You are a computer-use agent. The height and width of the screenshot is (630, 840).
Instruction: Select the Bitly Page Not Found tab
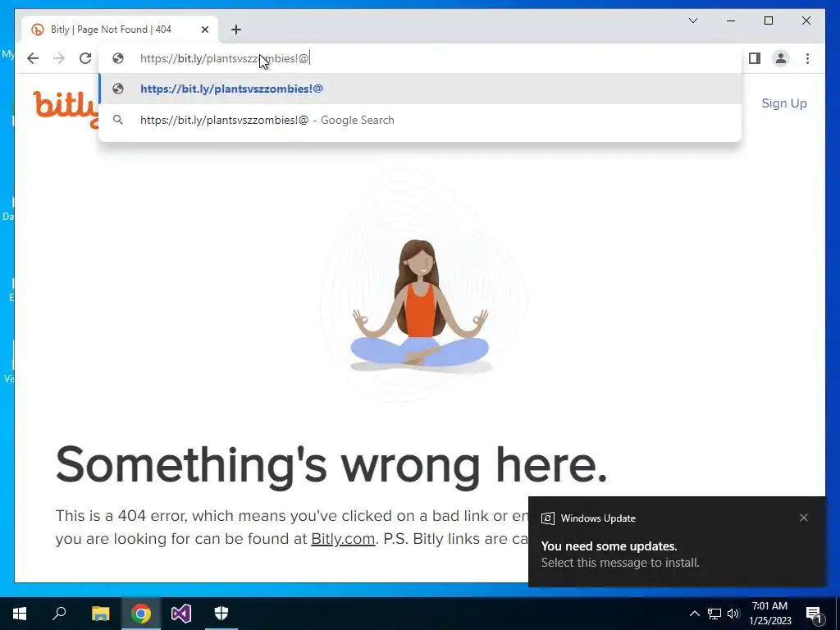(120, 30)
